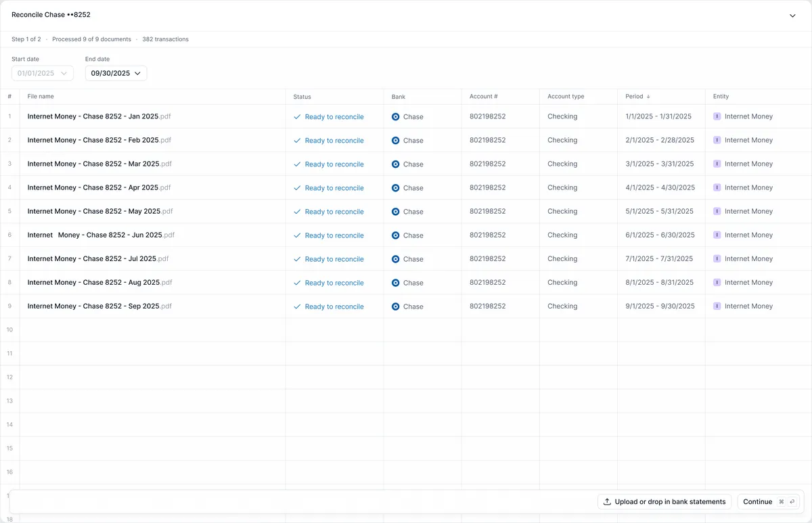This screenshot has width=812, height=523.
Task: Click Ready to reconcile in Apr 2025 row
Action: 334,188
